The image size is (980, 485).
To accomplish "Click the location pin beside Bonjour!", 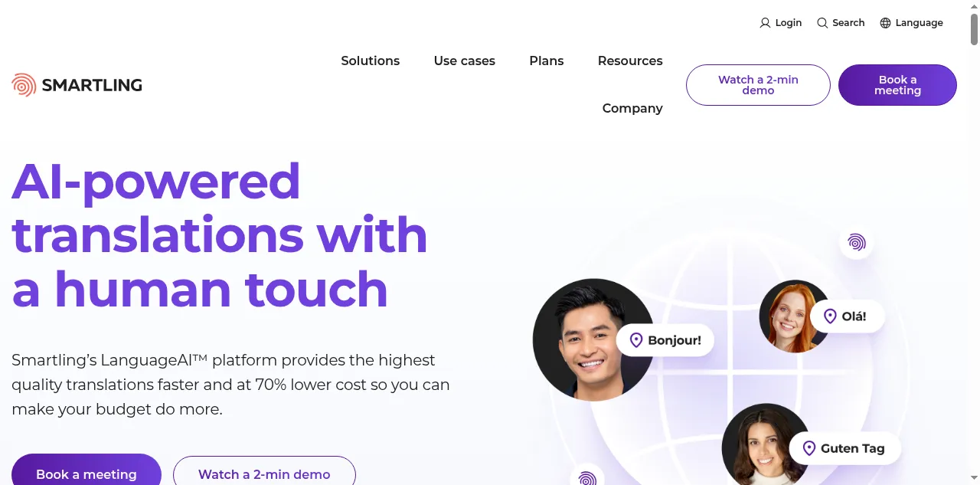I will click(635, 340).
